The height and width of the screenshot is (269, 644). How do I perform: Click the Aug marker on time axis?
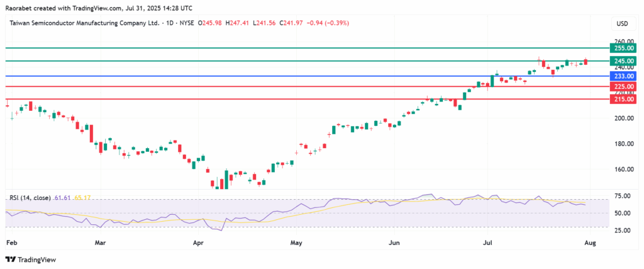[x=591, y=241]
